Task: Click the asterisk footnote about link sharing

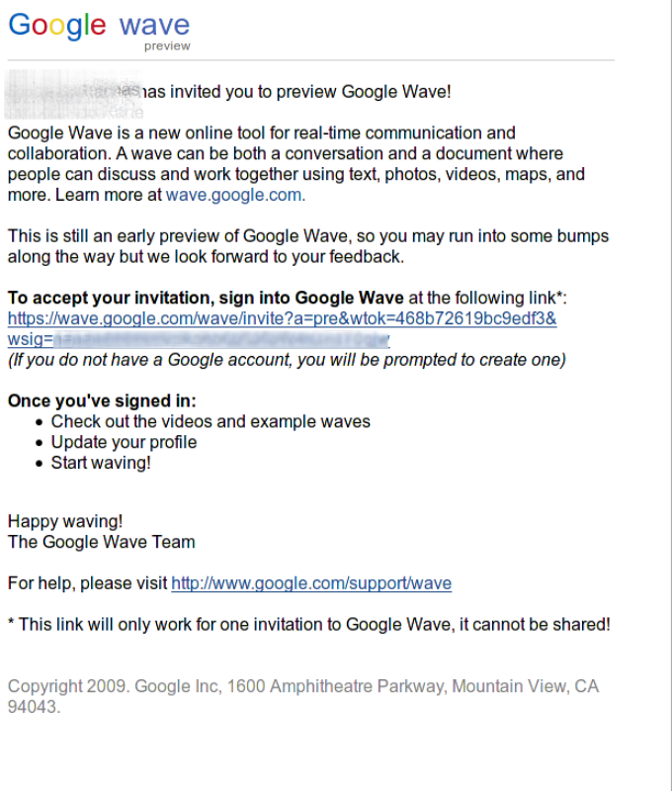Action: click(309, 625)
